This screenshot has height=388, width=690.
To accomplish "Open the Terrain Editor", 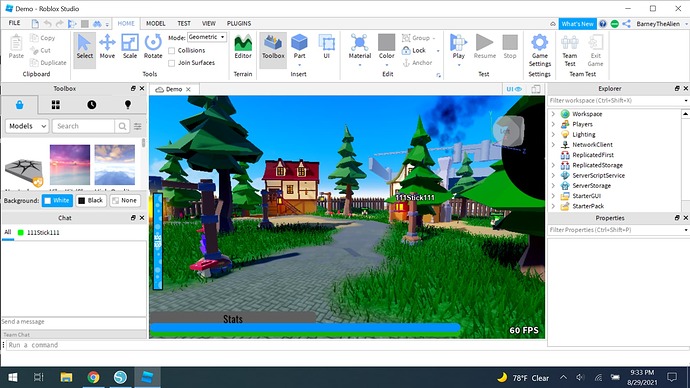I will click(x=243, y=47).
